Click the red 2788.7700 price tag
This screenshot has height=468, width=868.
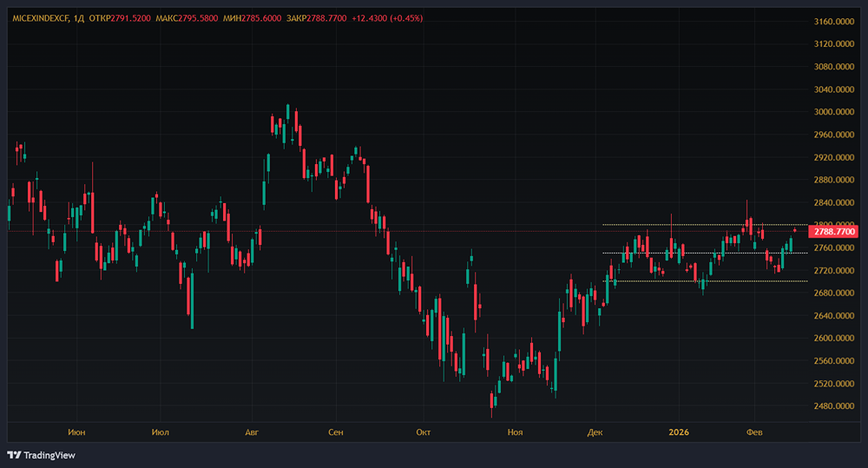832,232
